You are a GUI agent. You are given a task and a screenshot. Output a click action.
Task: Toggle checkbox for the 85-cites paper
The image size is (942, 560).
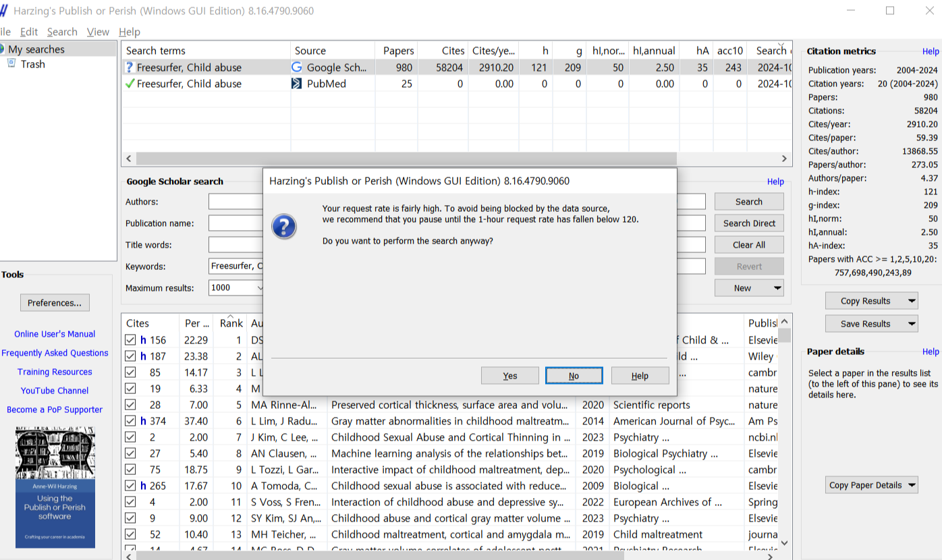131,372
